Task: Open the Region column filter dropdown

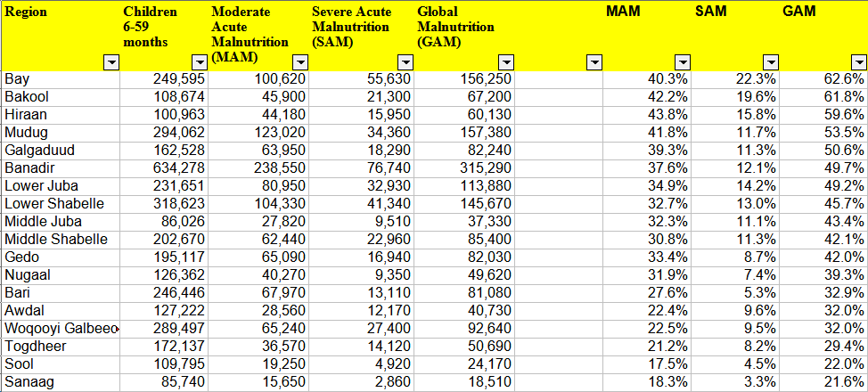Action: pyautogui.click(x=111, y=62)
